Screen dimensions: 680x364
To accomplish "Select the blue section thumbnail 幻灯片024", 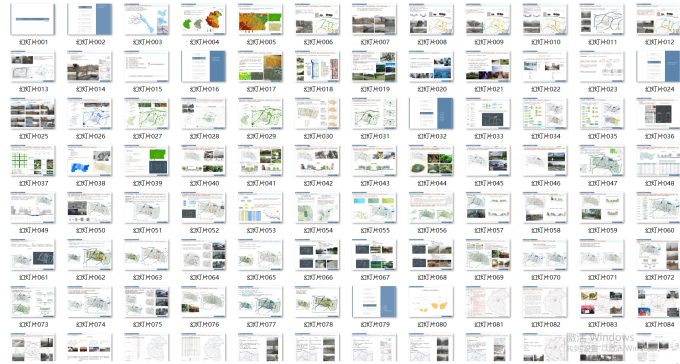I will (658, 66).
